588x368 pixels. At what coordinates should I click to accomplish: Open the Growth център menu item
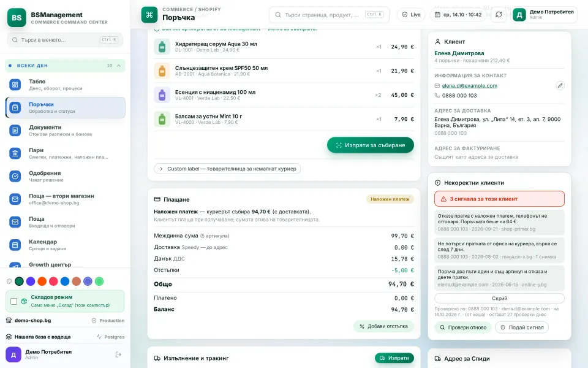[x=66, y=264]
